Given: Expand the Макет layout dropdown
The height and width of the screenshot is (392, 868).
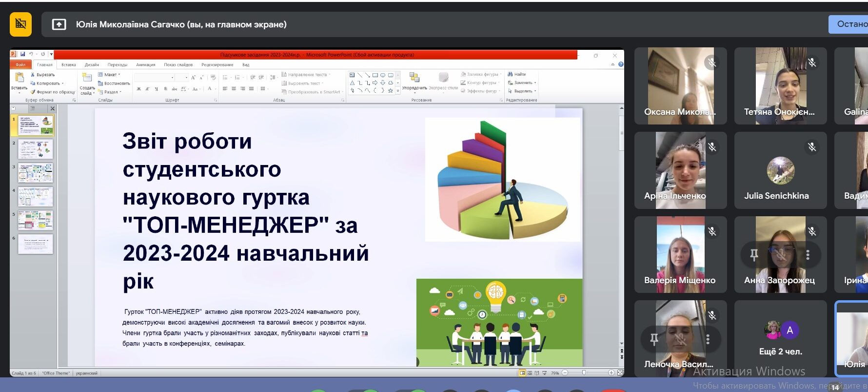Looking at the screenshot, I should click(109, 75).
